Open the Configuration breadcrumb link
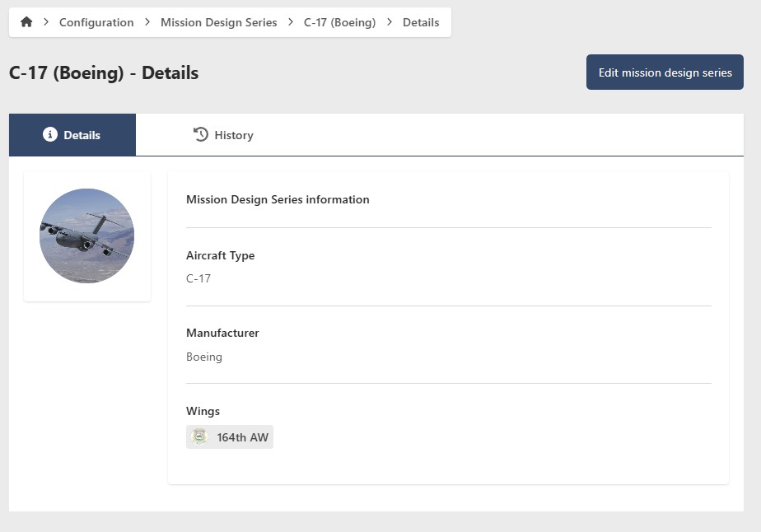 (96, 22)
